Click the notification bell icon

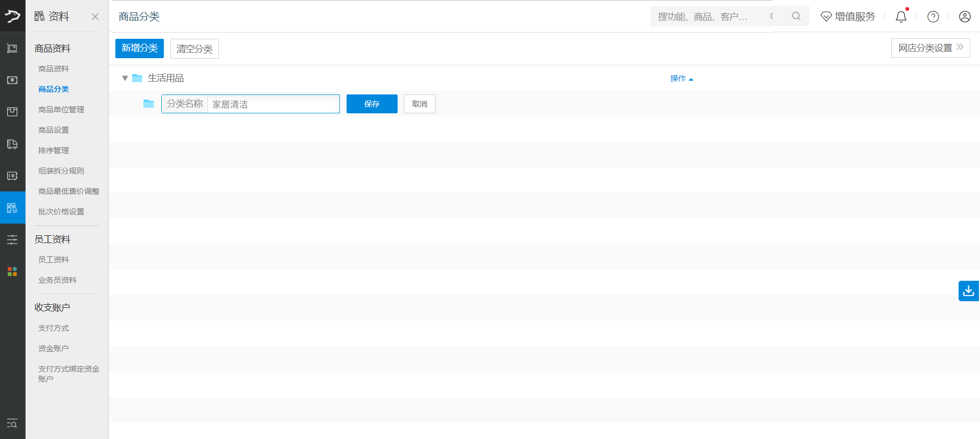point(901,17)
